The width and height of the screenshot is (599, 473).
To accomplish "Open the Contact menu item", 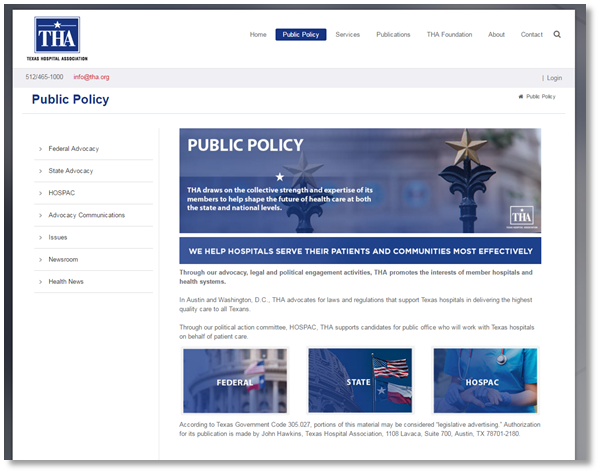I will pos(531,34).
